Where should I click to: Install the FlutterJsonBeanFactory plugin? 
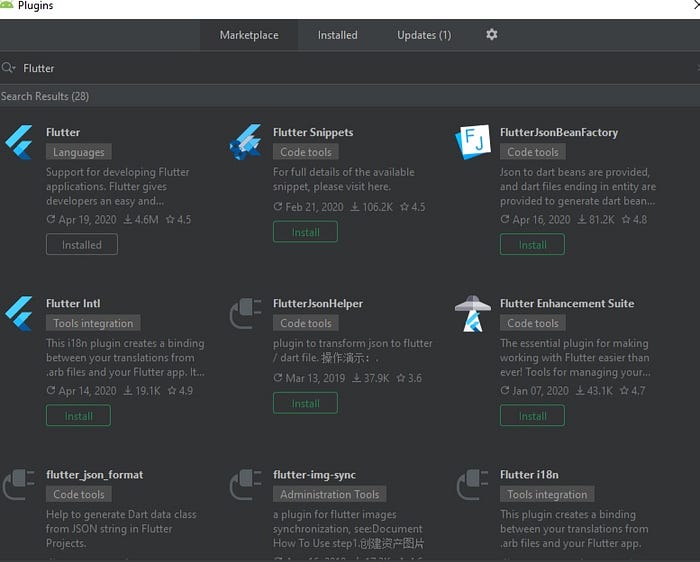coord(532,245)
